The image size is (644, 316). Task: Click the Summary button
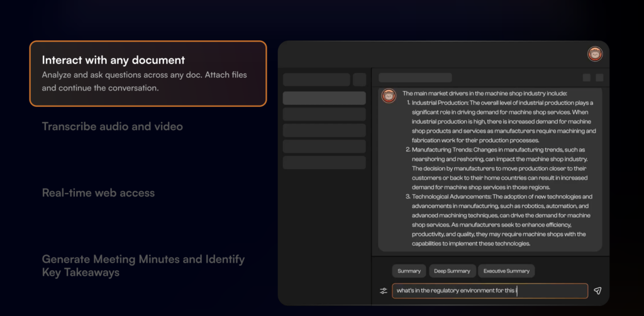[x=409, y=271]
